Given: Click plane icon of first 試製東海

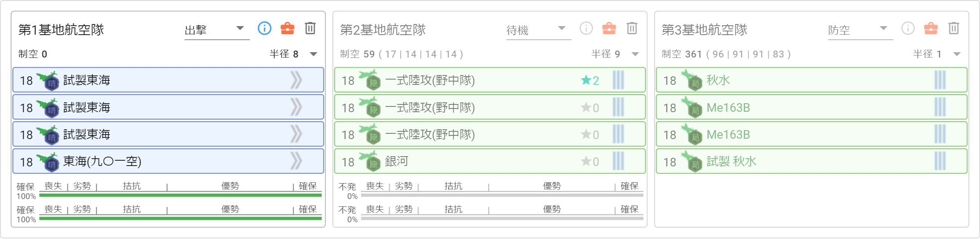Looking at the screenshot, I should [x=48, y=80].
